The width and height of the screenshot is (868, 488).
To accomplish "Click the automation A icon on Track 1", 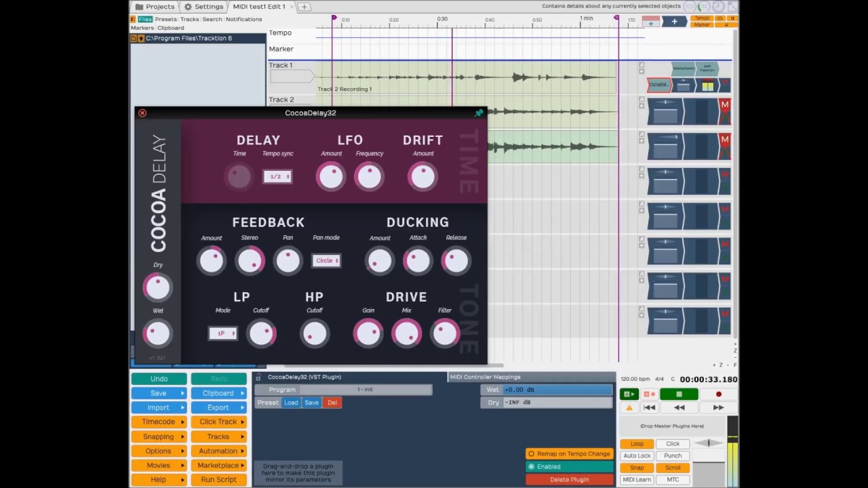I will (x=642, y=65).
